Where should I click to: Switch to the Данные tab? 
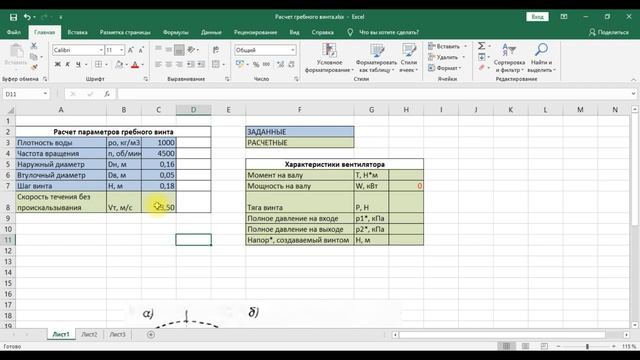(211, 32)
